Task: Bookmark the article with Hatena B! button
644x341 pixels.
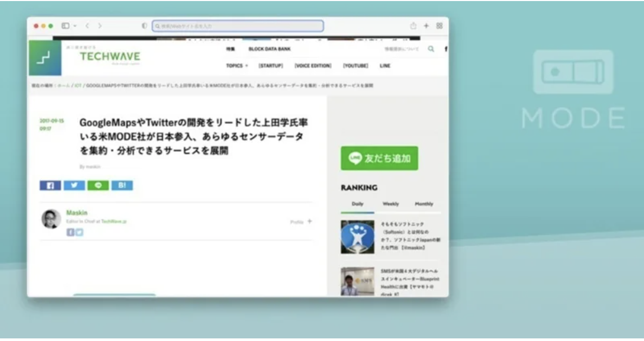Action: [122, 186]
